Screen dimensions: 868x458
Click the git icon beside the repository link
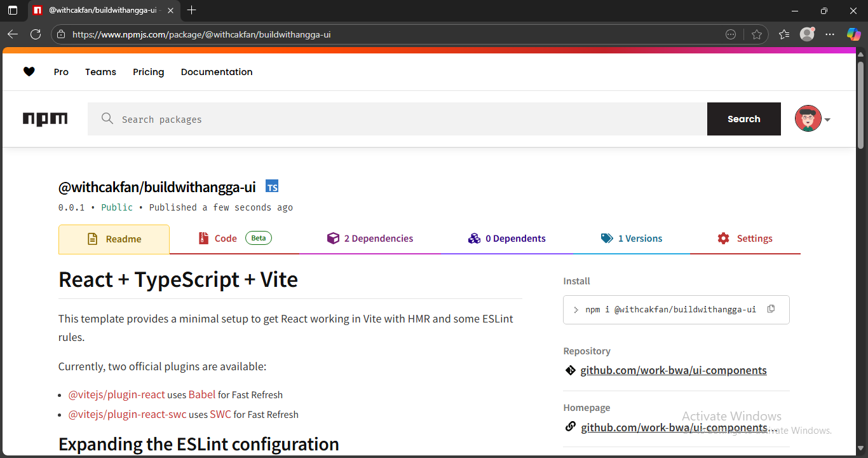pos(570,370)
